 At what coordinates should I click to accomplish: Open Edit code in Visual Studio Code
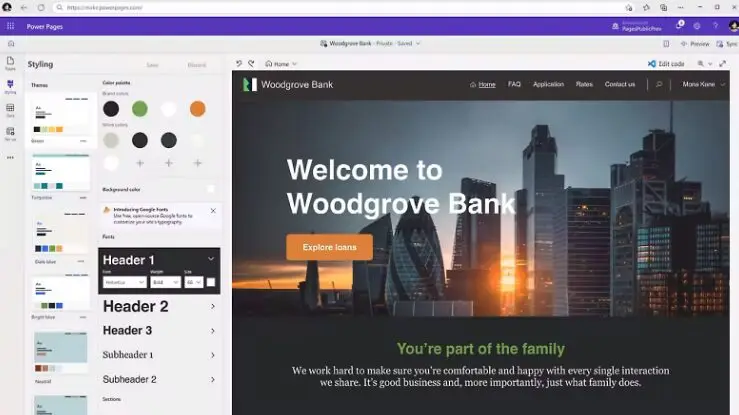pyautogui.click(x=666, y=64)
